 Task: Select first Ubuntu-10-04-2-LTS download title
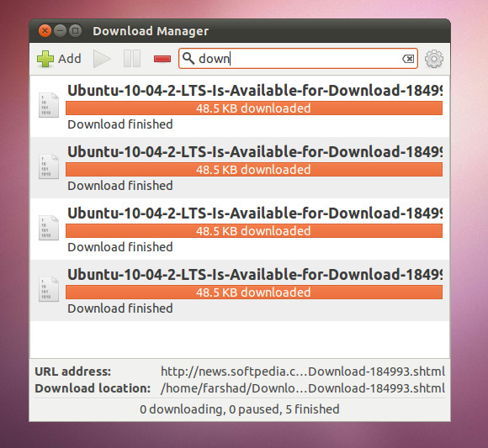pos(255,91)
